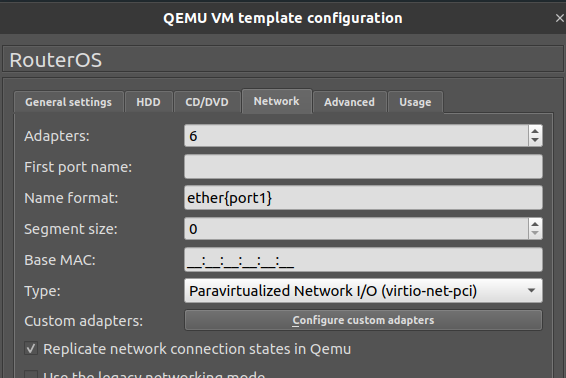566x378 pixels.
Task: Increase the Segment size value
Action: point(535,224)
